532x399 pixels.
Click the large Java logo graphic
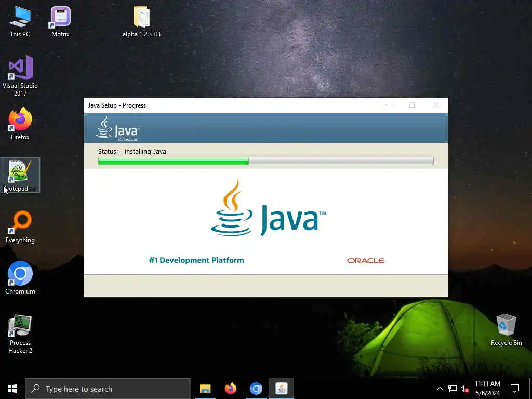click(268, 208)
